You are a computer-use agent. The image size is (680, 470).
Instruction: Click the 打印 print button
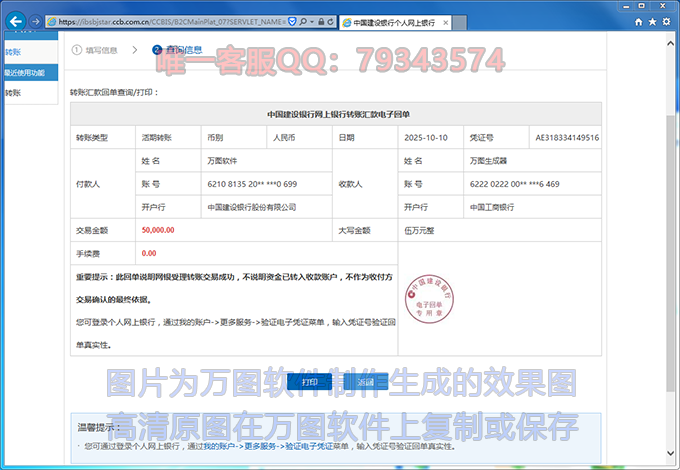coord(310,381)
